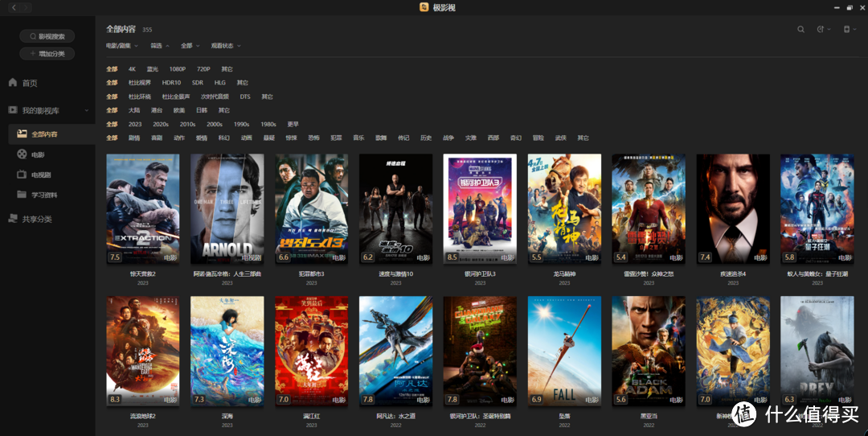Open the 疾速追杀4 poster
The height and width of the screenshot is (436, 868).
(733, 209)
